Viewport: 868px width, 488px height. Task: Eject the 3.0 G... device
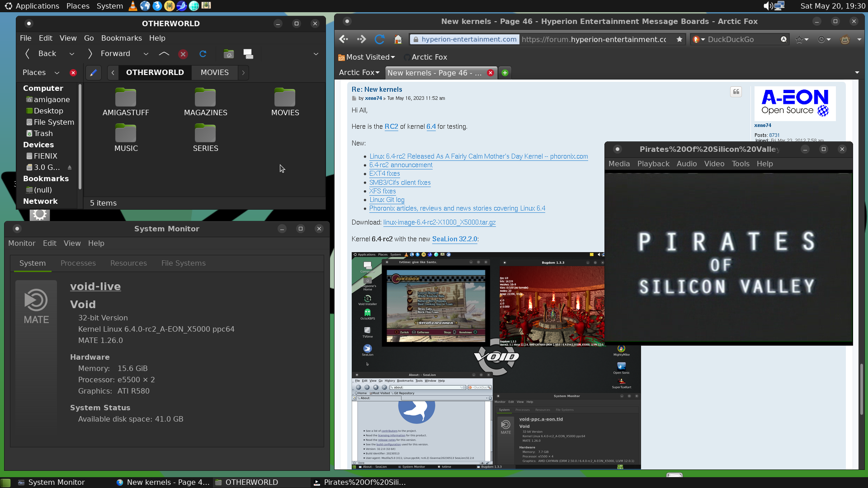(70, 168)
